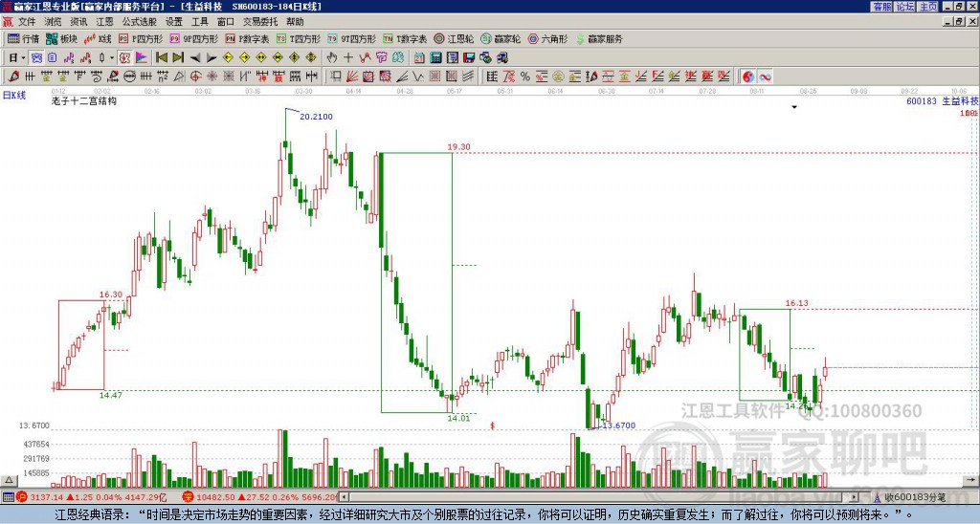Toggle the infinity loop button

tap(765, 76)
